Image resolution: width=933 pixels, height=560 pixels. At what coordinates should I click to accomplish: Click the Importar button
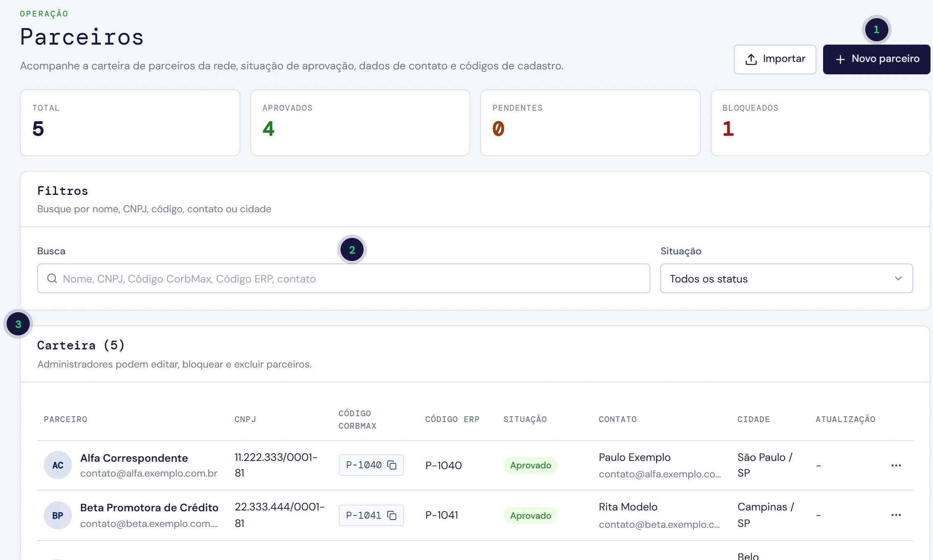tap(775, 59)
